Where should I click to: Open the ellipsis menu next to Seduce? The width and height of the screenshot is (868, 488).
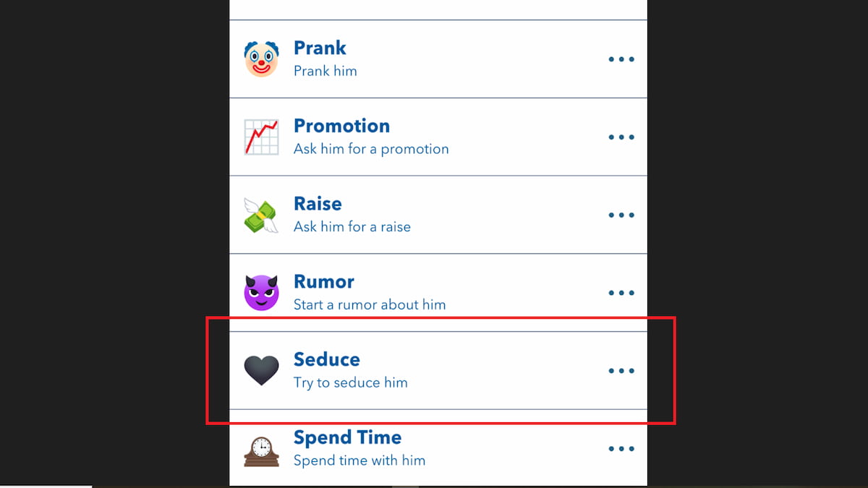click(621, 371)
